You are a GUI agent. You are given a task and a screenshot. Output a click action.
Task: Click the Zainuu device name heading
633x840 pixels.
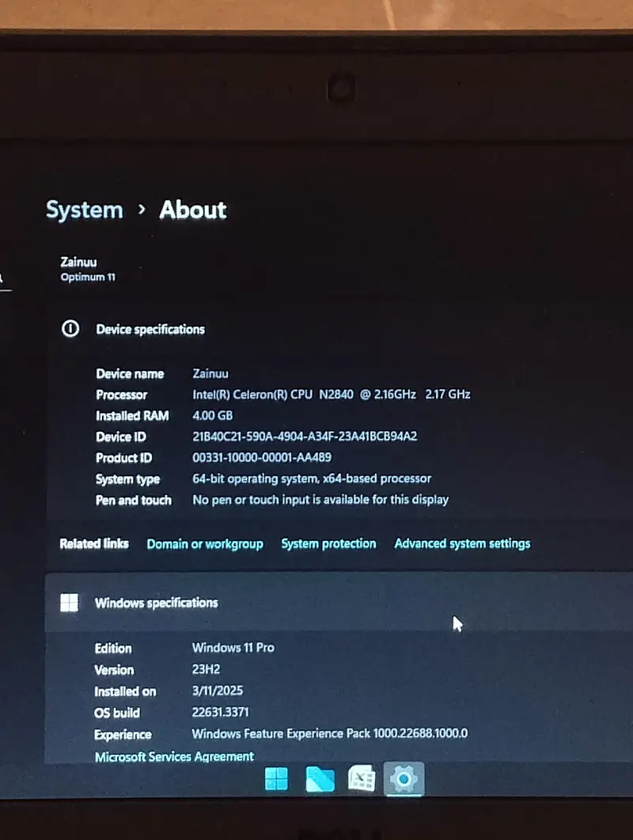tap(79, 262)
